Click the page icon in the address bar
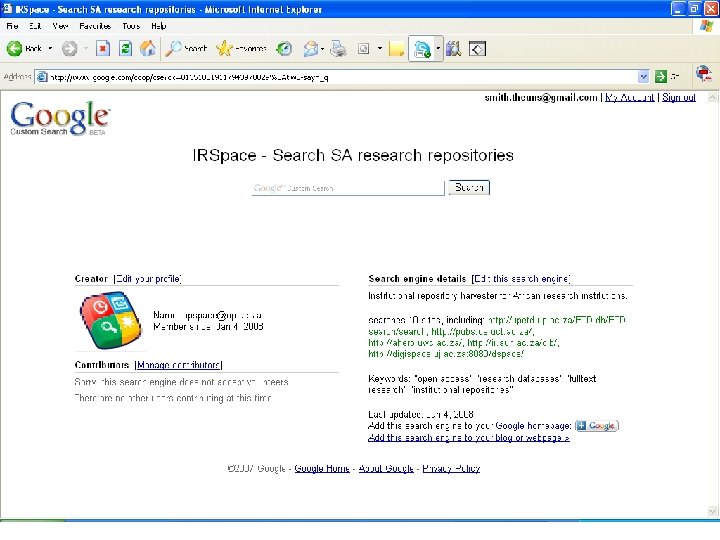Screen dimensions: 720x540 (42, 77)
